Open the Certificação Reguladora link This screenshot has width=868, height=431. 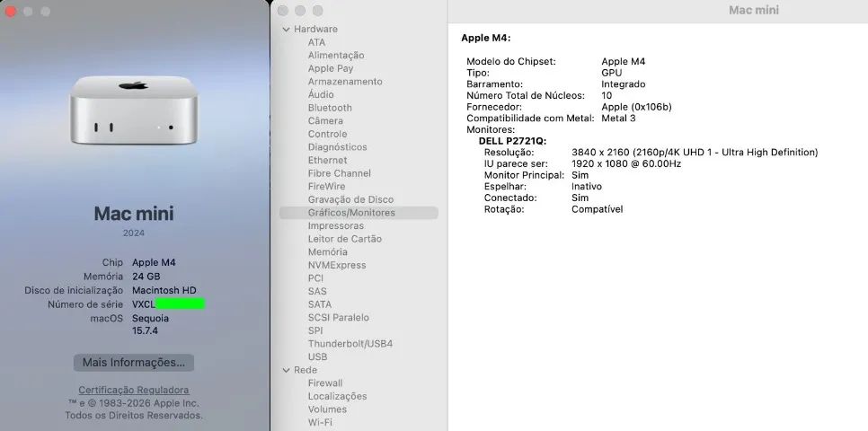[133, 390]
